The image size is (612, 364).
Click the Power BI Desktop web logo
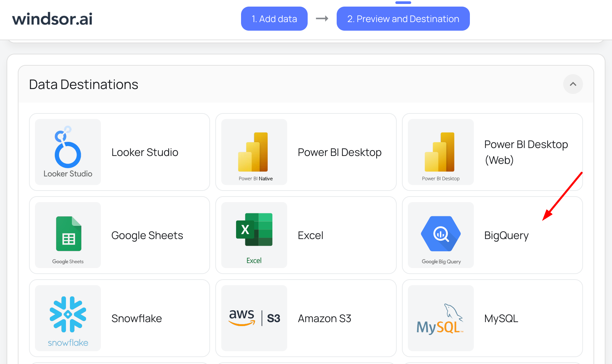(441, 152)
